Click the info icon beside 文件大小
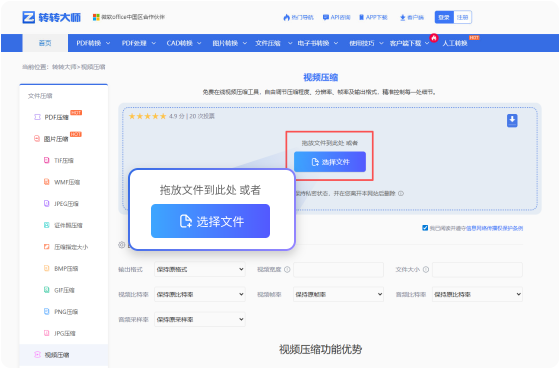Screen dimensions: 560x369 (x=426, y=270)
